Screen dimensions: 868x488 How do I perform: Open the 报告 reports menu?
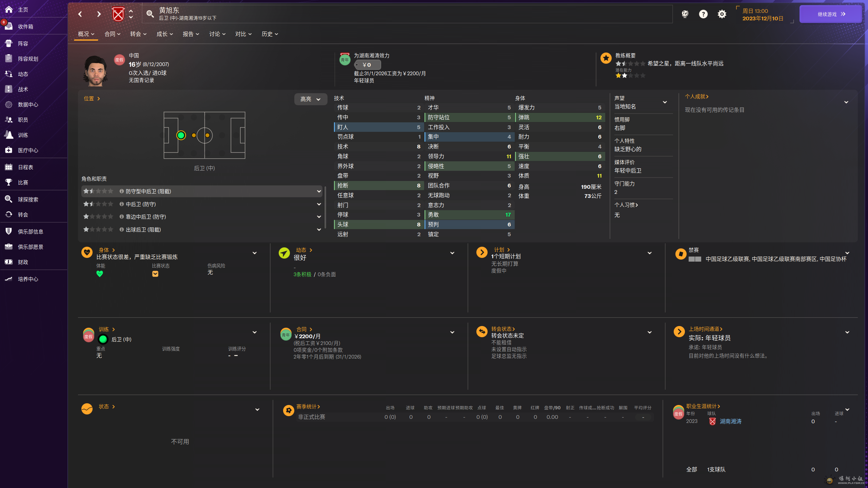(x=191, y=34)
